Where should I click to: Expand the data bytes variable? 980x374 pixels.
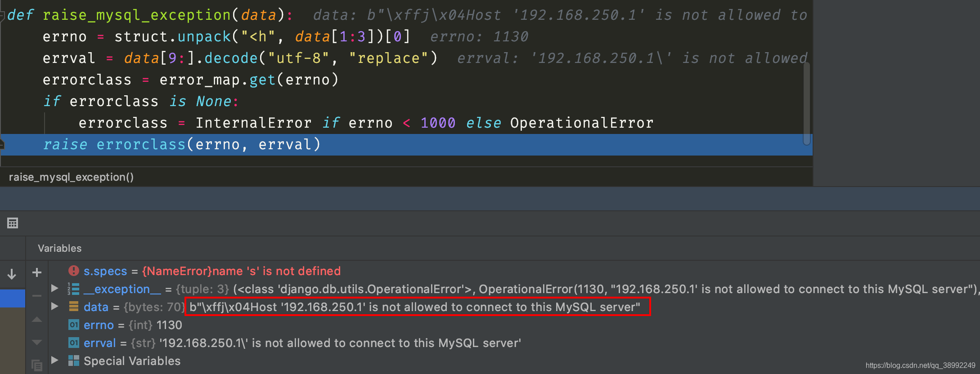pos(54,306)
